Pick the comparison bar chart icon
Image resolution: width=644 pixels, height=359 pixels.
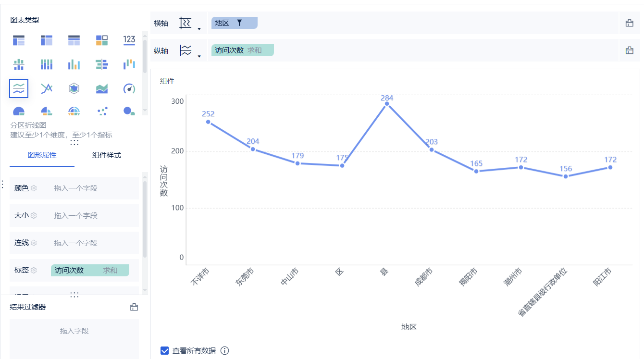[102, 64]
